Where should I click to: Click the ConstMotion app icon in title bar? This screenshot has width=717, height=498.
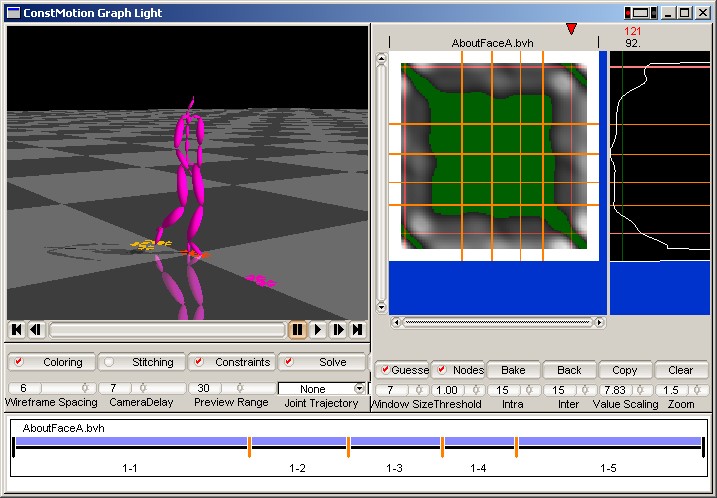(x=11, y=12)
